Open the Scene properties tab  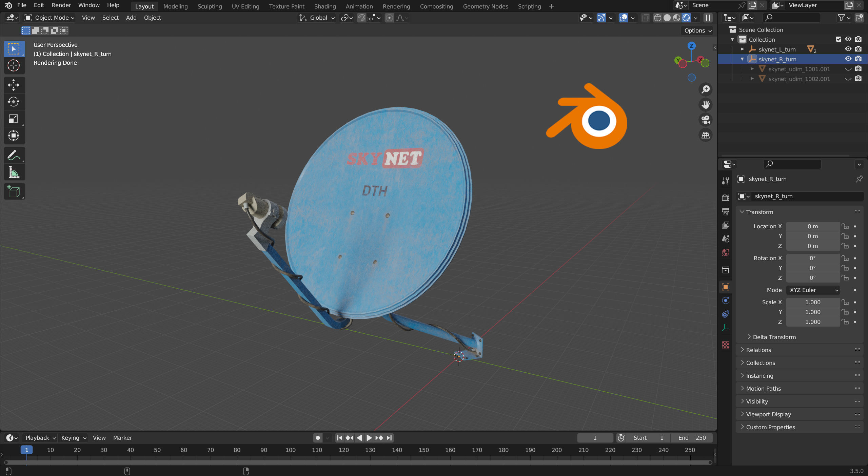tap(726, 239)
